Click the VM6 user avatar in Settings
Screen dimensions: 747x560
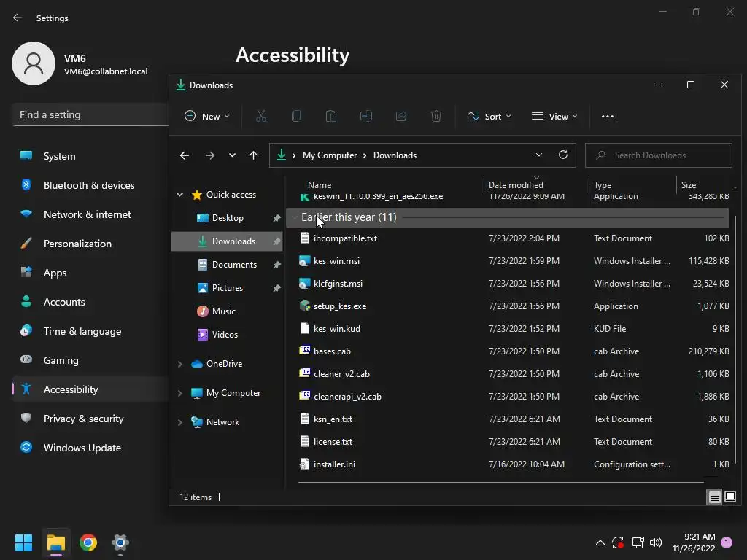pyautogui.click(x=34, y=63)
